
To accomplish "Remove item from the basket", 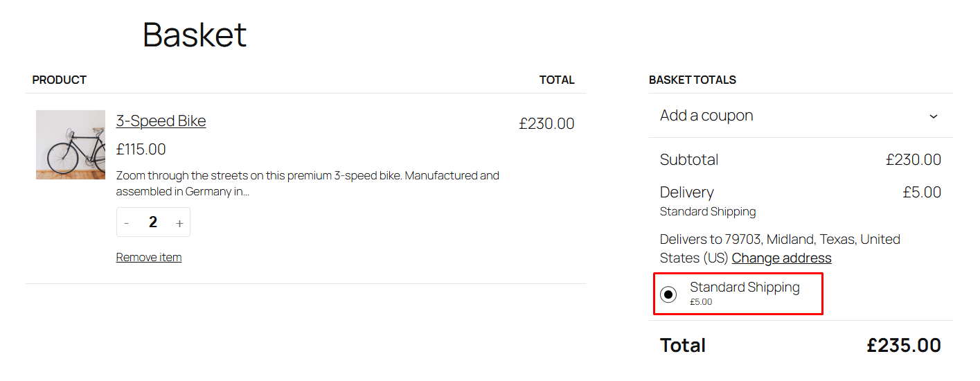I will (x=149, y=257).
